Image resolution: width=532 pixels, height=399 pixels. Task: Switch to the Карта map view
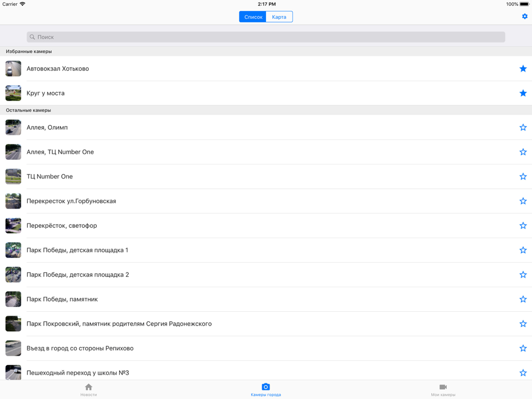click(279, 16)
